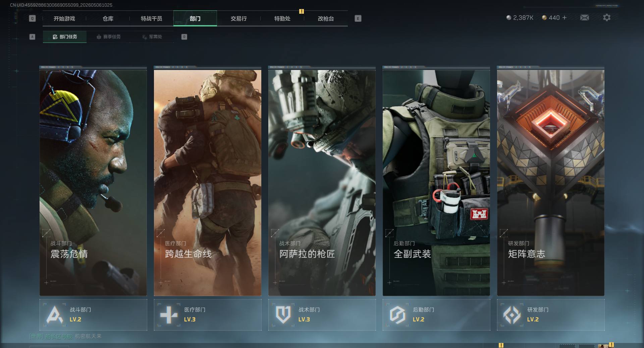Click the 研发部门 LV.2 level panel
644x348 pixels.
point(551,315)
